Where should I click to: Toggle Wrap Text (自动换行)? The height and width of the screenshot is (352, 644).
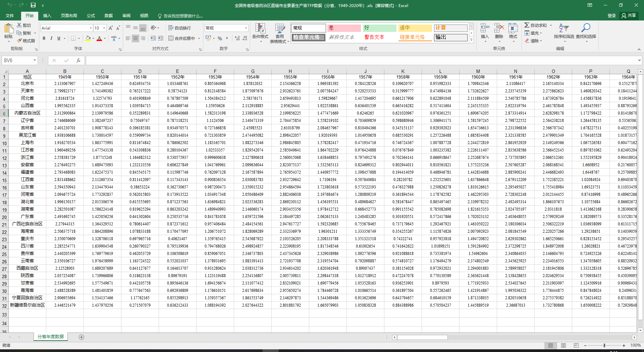click(171, 28)
